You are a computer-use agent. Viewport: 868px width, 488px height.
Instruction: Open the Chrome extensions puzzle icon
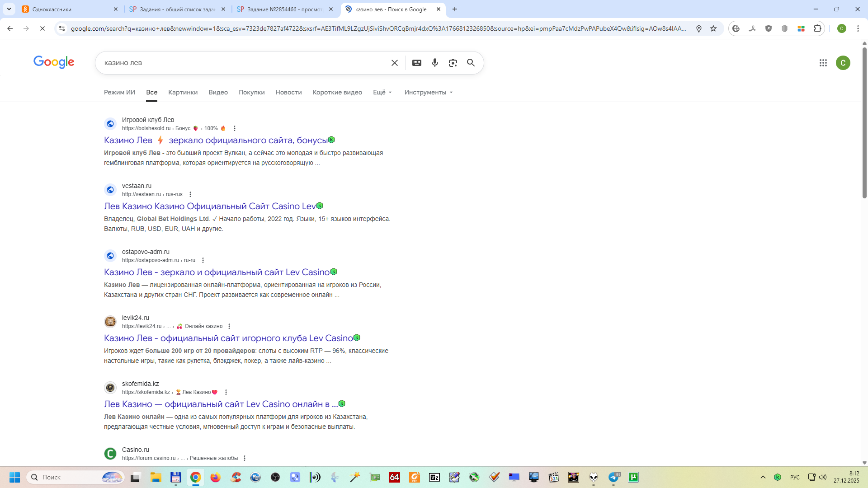point(817,28)
